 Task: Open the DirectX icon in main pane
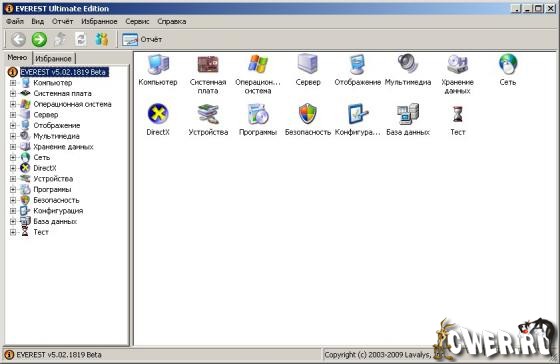[158, 114]
